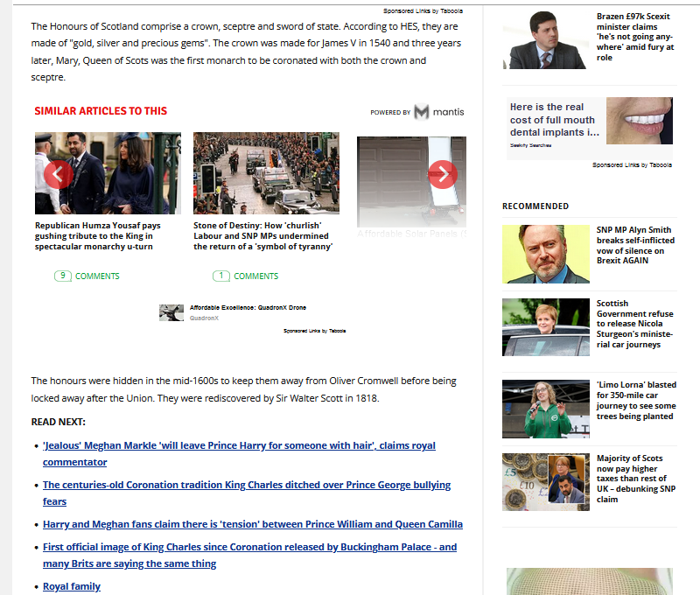The image size is (700, 595).
Task: Click 'Sponsored Links by Taboola' above the article text
Action: (x=423, y=10)
